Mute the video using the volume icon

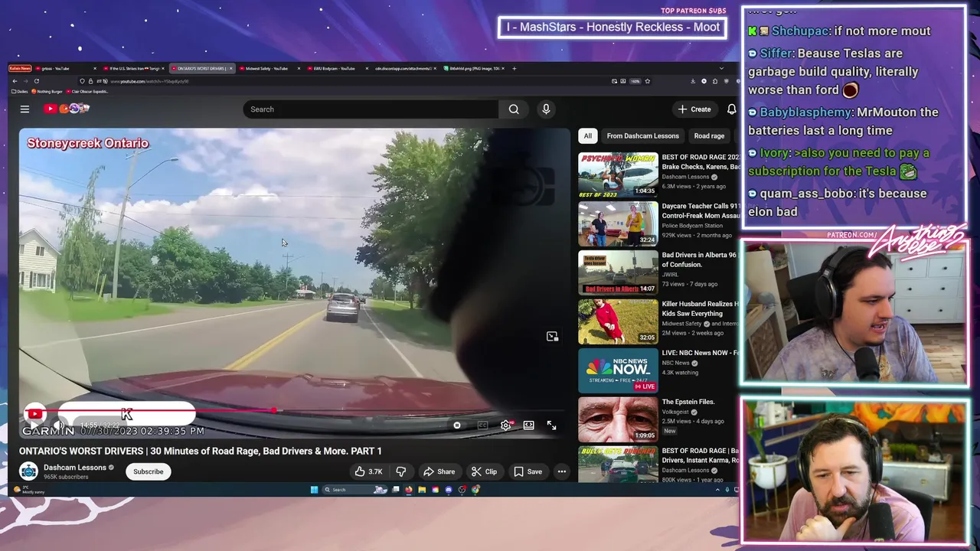[x=58, y=425]
